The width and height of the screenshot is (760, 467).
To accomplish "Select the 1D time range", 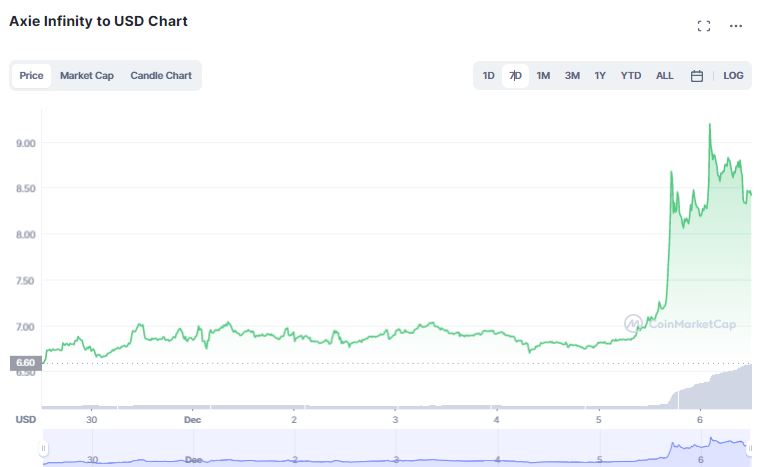I will 488,76.
